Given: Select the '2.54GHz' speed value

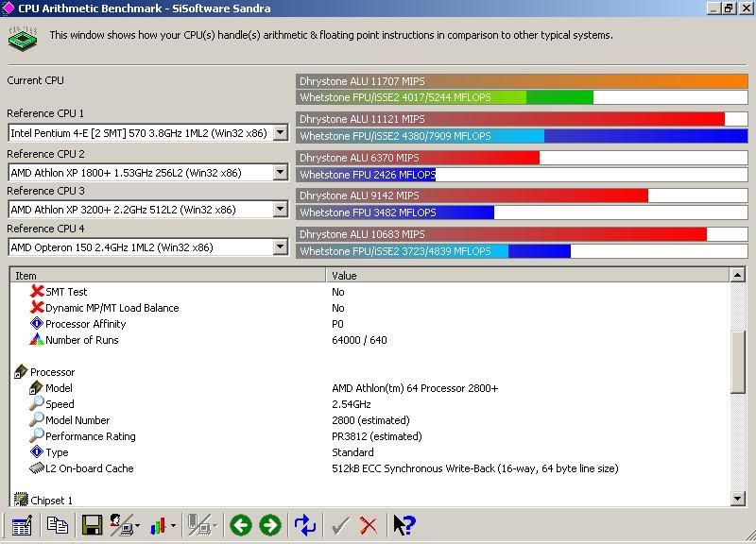Looking at the screenshot, I should click(x=351, y=404).
